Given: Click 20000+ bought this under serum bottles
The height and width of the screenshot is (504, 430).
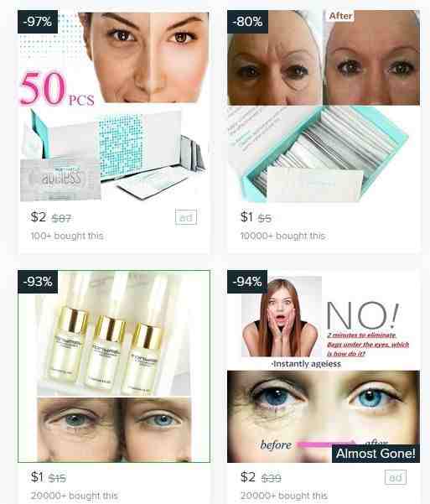Looking at the screenshot, I should tap(75, 496).
